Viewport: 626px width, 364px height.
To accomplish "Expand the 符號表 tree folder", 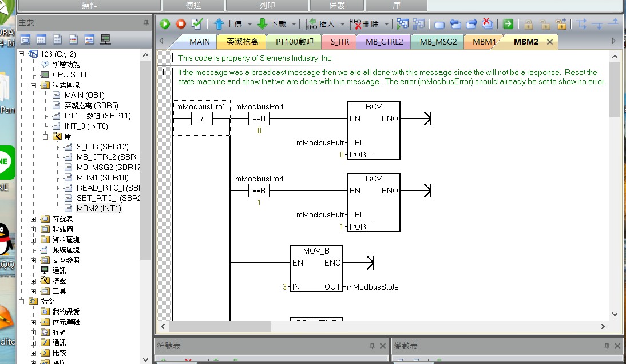I will (x=34, y=219).
